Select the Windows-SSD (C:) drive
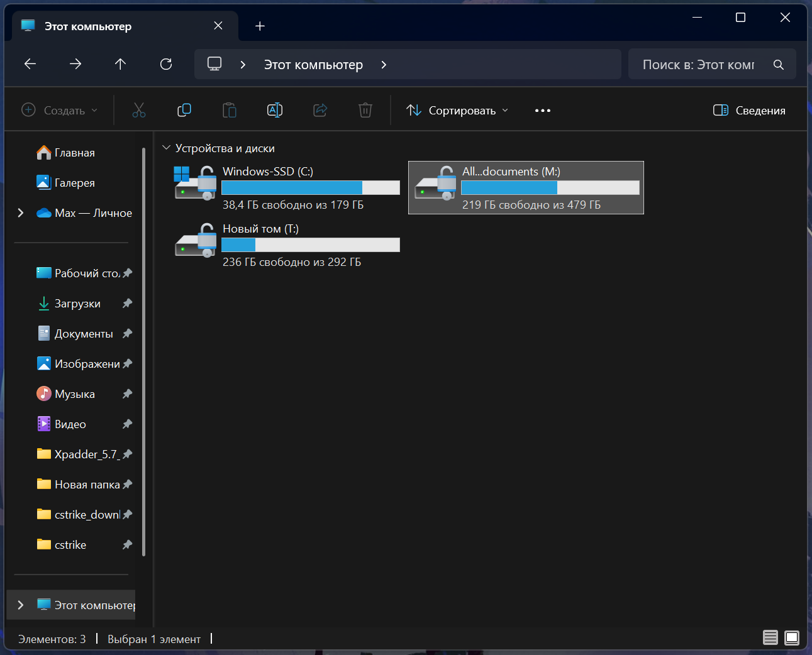Viewport: 812px width, 655px height. coord(286,187)
